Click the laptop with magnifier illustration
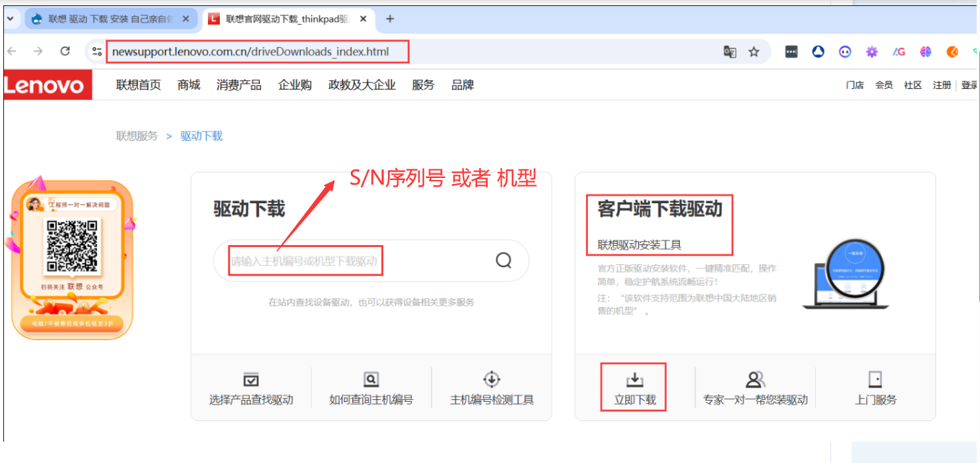 846,274
